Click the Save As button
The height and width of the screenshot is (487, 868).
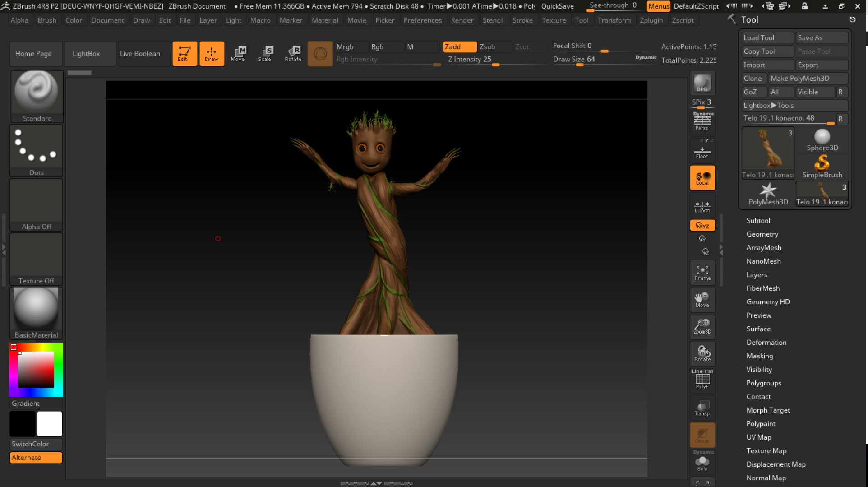coord(822,38)
